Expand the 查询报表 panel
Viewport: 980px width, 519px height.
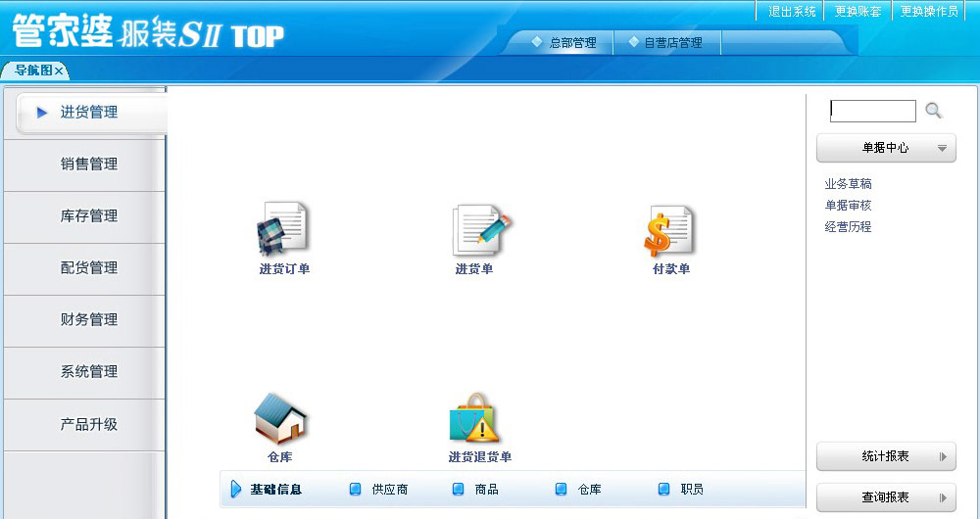(886, 497)
